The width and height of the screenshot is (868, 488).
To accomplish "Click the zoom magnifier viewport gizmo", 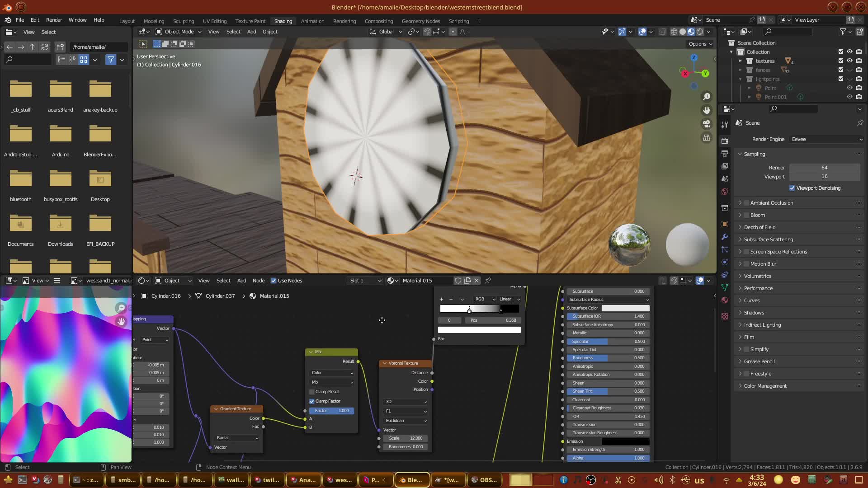I will (706, 97).
